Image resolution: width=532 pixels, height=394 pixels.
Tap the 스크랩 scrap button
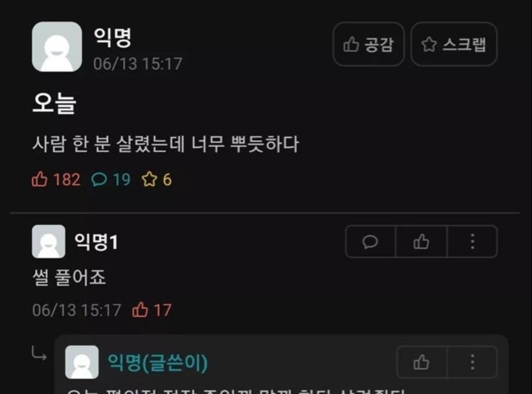(x=454, y=44)
